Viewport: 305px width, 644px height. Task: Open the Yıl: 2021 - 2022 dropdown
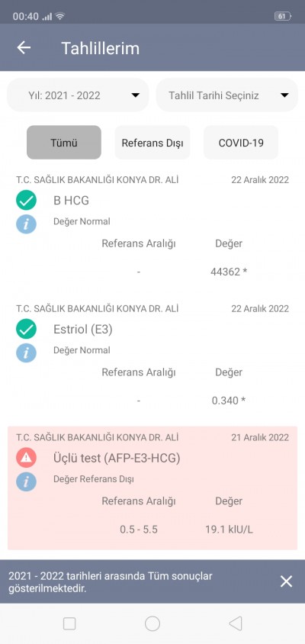pyautogui.click(x=78, y=95)
